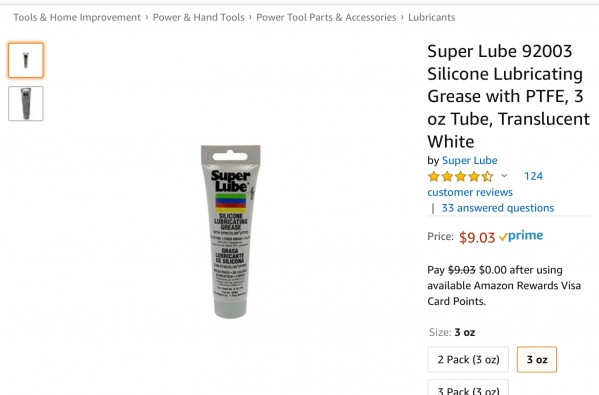Open the 124 review count link
This screenshot has height=395, width=599.
[x=533, y=176]
